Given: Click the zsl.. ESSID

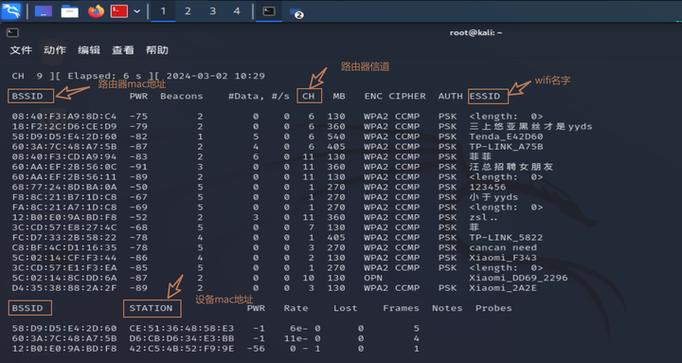Looking at the screenshot, I should (x=484, y=217).
